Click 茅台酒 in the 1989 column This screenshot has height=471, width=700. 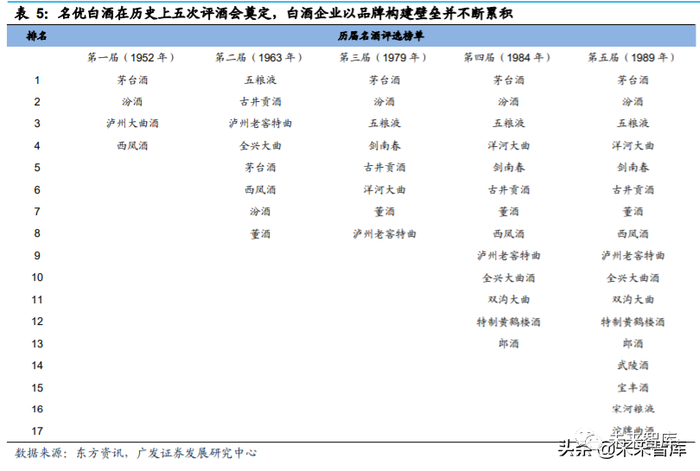633,80
